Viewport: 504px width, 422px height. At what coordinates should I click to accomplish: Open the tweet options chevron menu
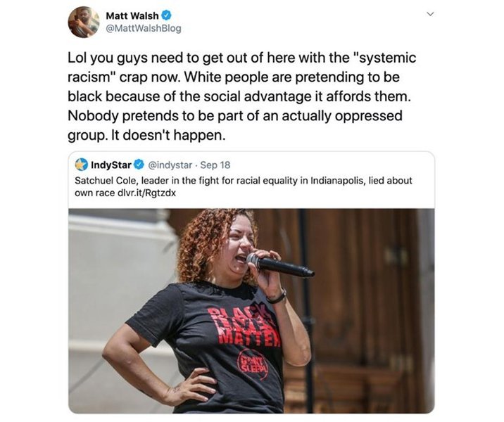(x=430, y=14)
